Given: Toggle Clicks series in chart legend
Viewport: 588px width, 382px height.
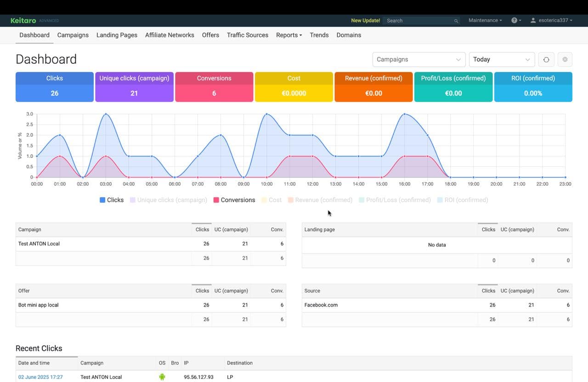Looking at the screenshot, I should [112, 200].
